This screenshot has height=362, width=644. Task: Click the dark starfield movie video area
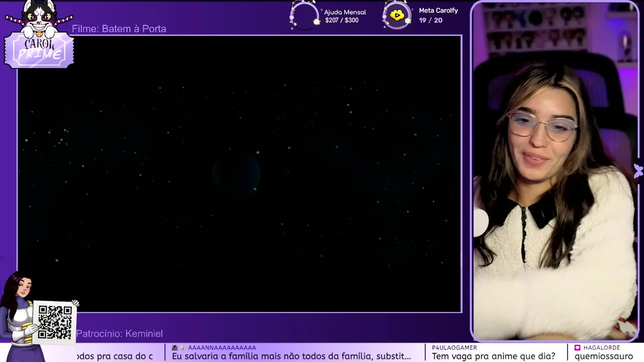pyautogui.click(x=239, y=174)
